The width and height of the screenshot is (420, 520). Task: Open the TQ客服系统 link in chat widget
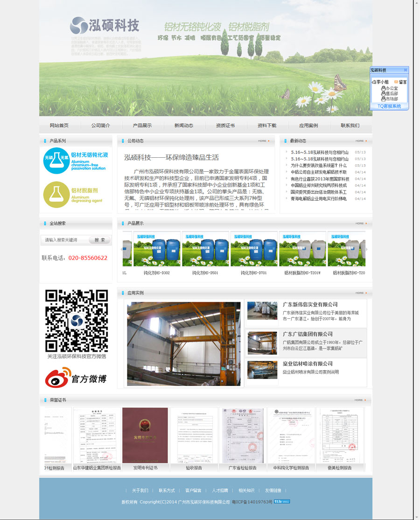click(390, 106)
